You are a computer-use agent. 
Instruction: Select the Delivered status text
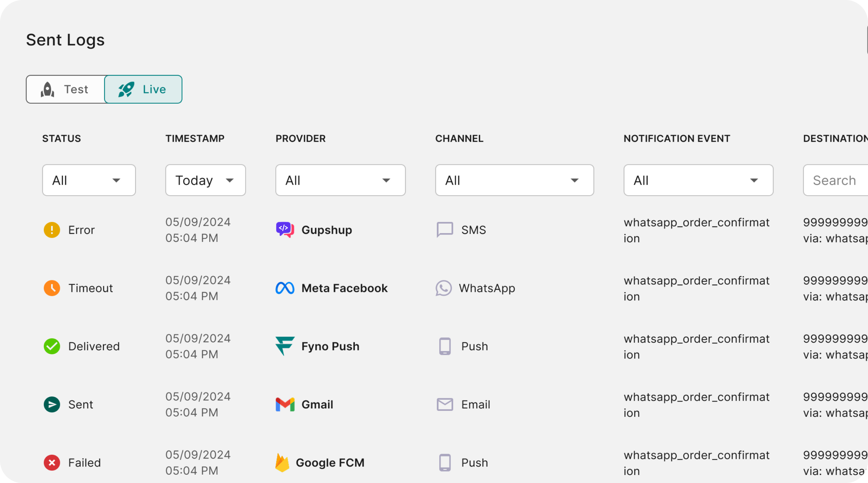pos(94,346)
